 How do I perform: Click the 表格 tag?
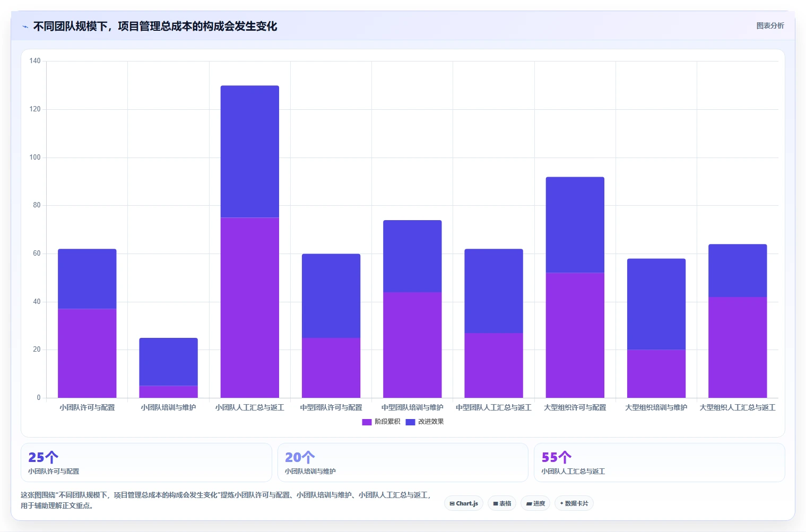coord(502,503)
